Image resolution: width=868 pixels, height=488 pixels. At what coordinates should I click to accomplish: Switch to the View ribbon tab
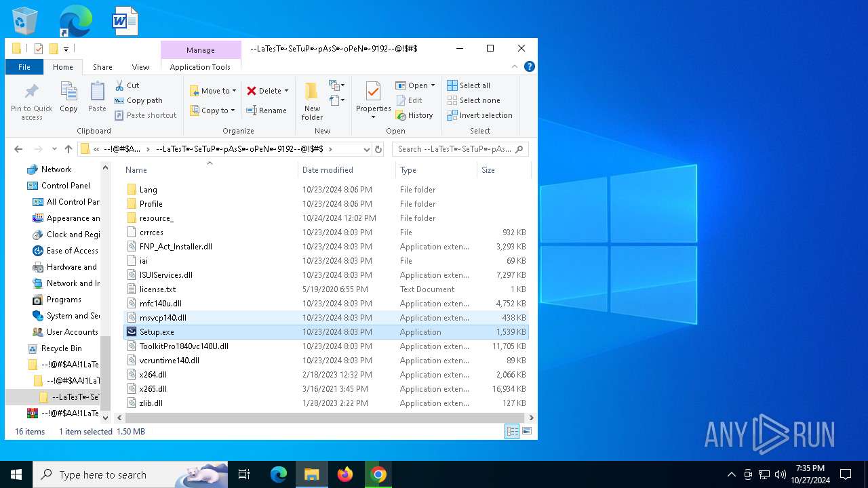[x=140, y=67]
